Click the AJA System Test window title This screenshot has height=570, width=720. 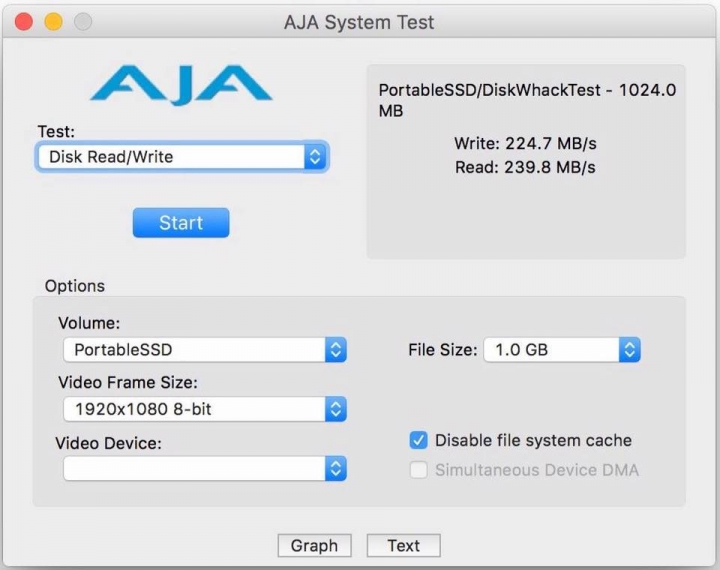[359, 22]
